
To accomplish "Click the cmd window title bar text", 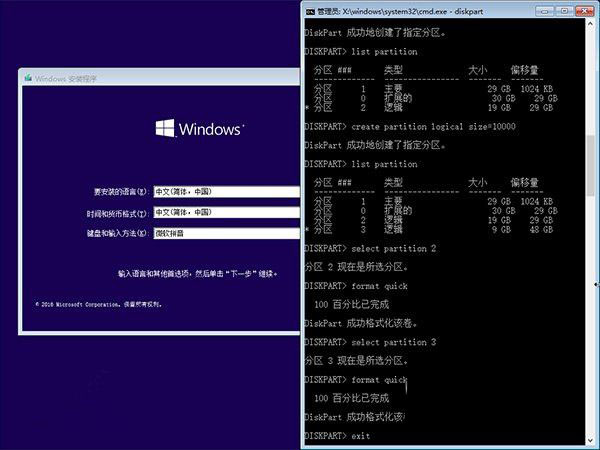I will pyautogui.click(x=400, y=11).
